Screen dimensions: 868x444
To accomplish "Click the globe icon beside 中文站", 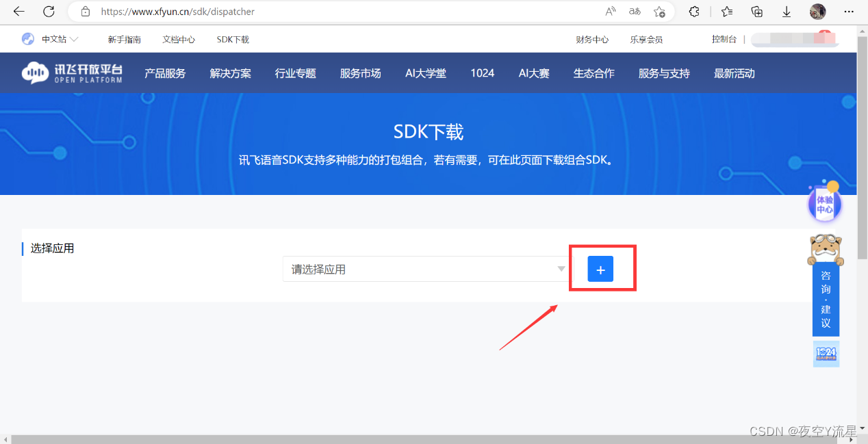I will point(28,39).
